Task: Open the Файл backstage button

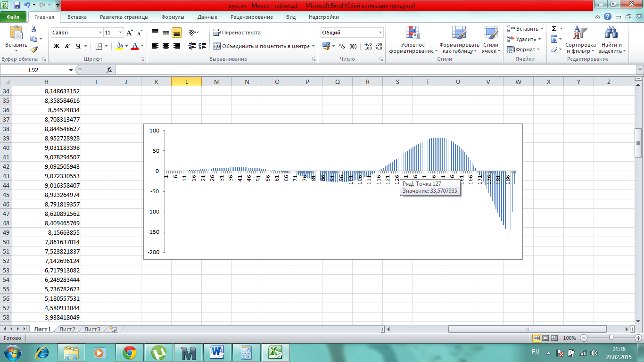Action: (13, 17)
